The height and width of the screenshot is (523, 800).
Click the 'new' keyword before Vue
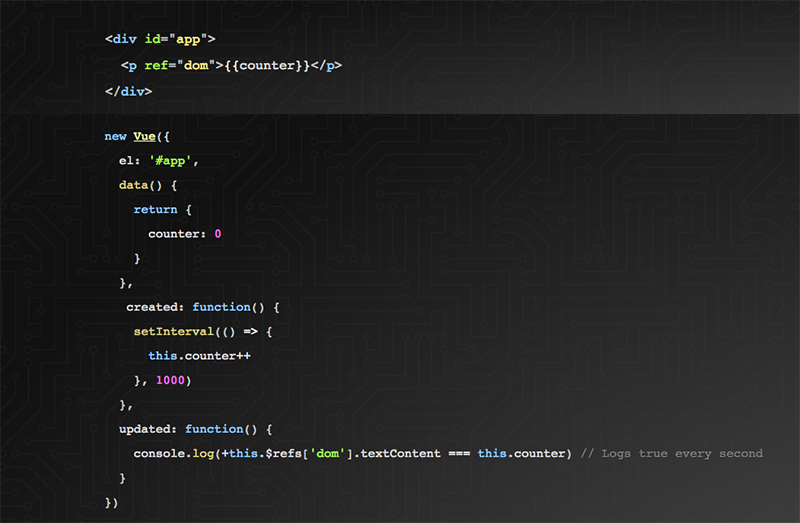pyautogui.click(x=115, y=136)
